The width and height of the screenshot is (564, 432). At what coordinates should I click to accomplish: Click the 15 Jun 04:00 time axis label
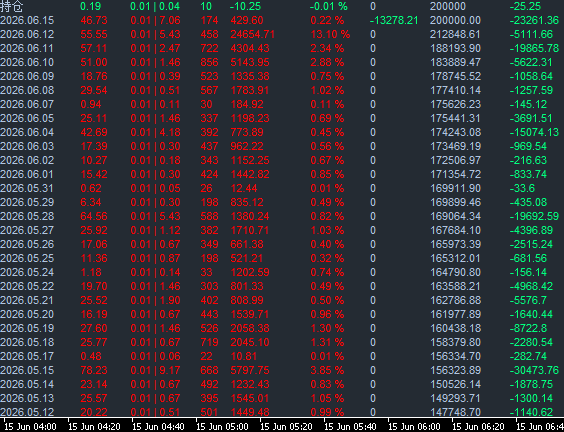(x=30, y=427)
